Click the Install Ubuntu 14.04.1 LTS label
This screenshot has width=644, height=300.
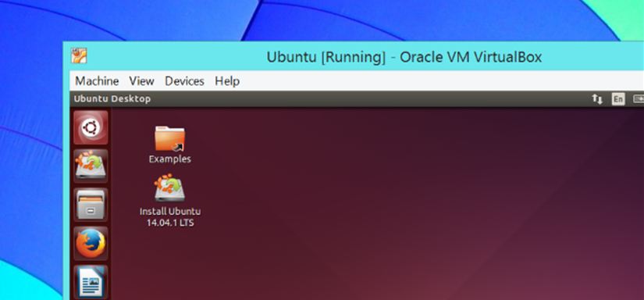tap(170, 217)
